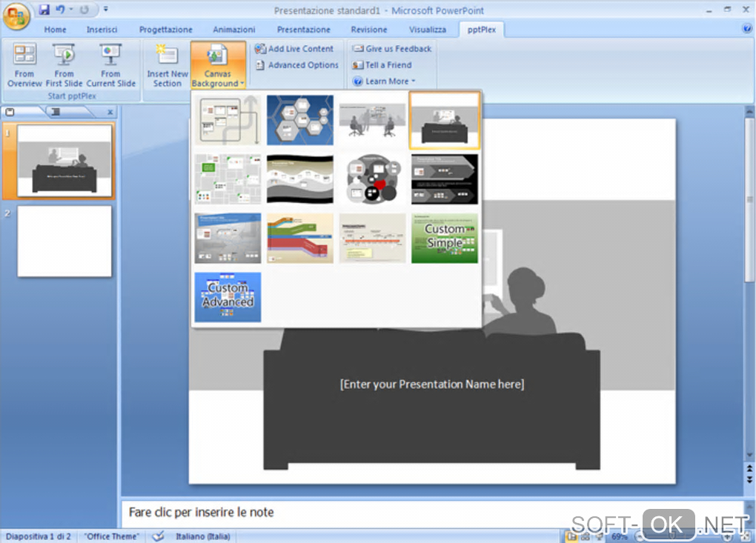Click 'Diapositiva 1 di 2' in status bar
756x543 pixels.
click(x=38, y=536)
